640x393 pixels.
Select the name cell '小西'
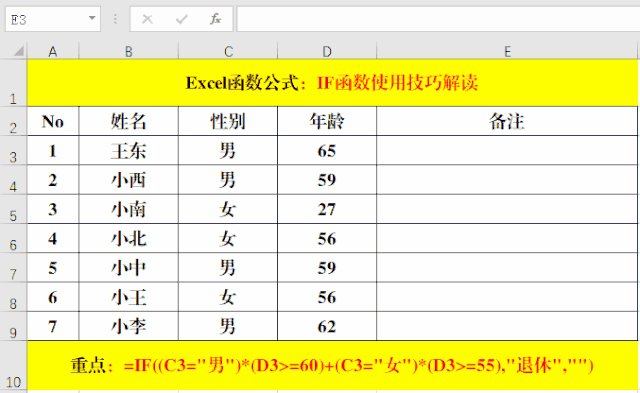(129, 180)
